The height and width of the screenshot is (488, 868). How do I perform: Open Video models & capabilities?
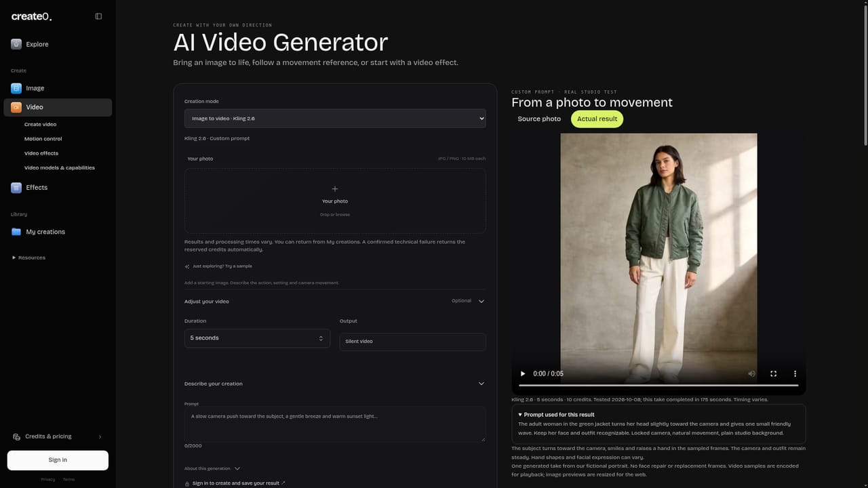pos(60,167)
